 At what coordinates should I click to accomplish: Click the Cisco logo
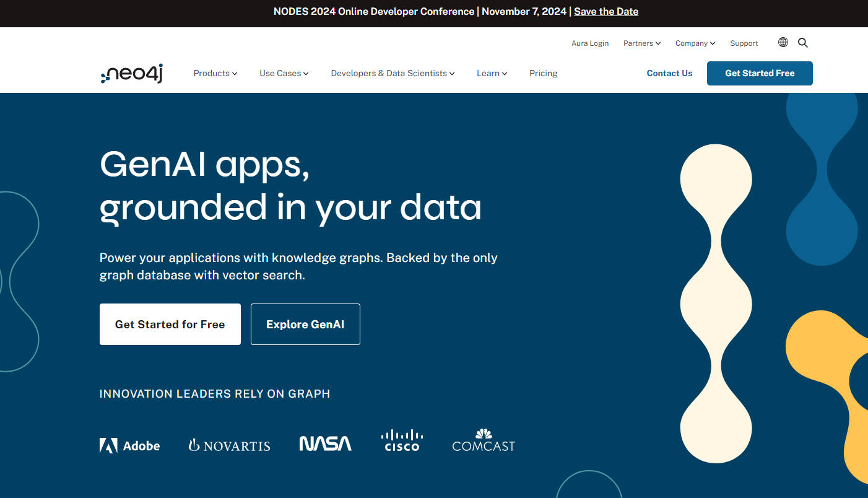coord(402,440)
